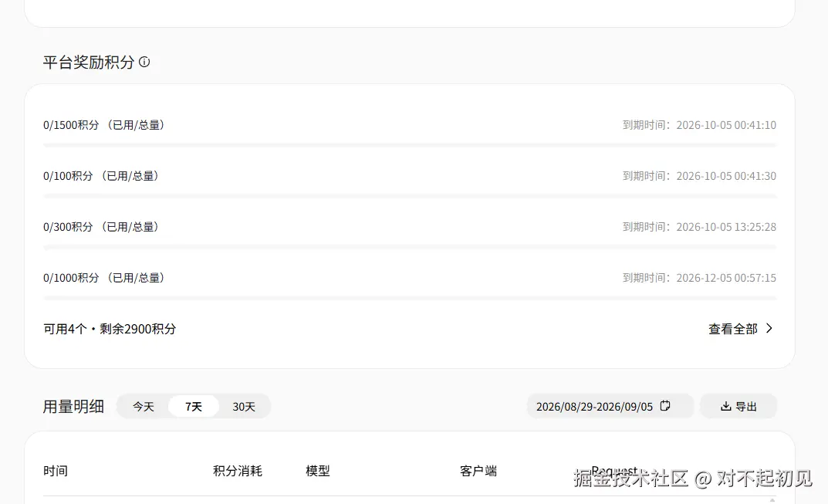Export usage details with 导出 button
This screenshot has height=504, width=828.
[x=738, y=406]
